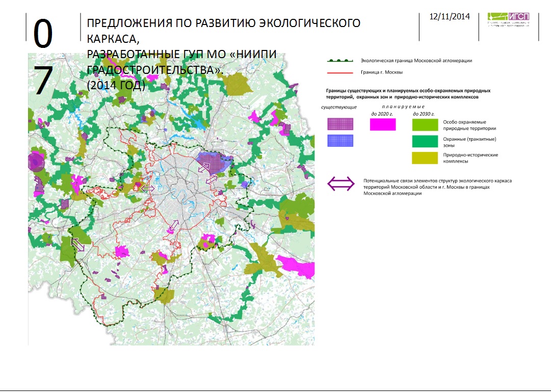Click the title line 'ПРЕДЛОЖЕНИЯ ПО РАЗВИТИЮ ЭКОЛОГИЧЕСКОГО'
Screen dimensions: 551x392
pyautogui.click(x=223, y=23)
